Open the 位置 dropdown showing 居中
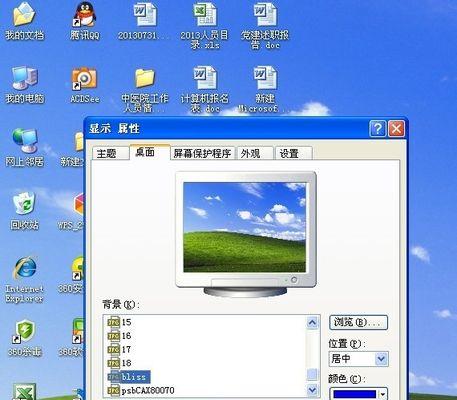The image size is (457, 400). click(x=358, y=359)
